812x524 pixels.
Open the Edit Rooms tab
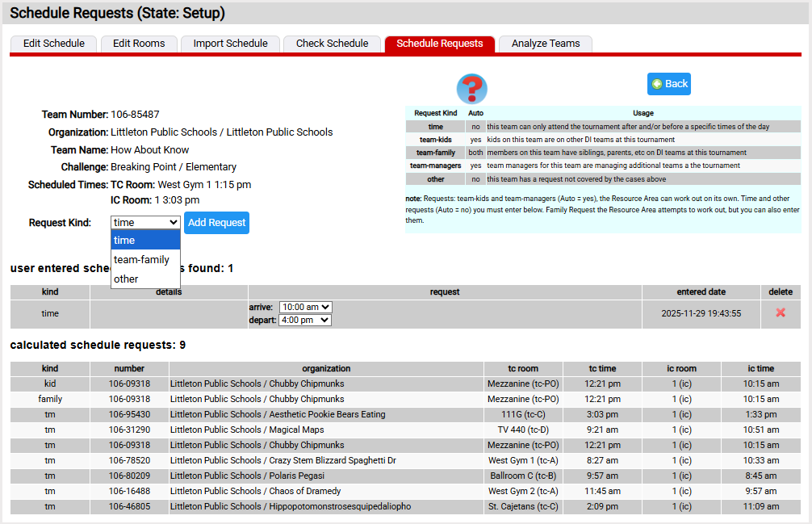click(139, 44)
